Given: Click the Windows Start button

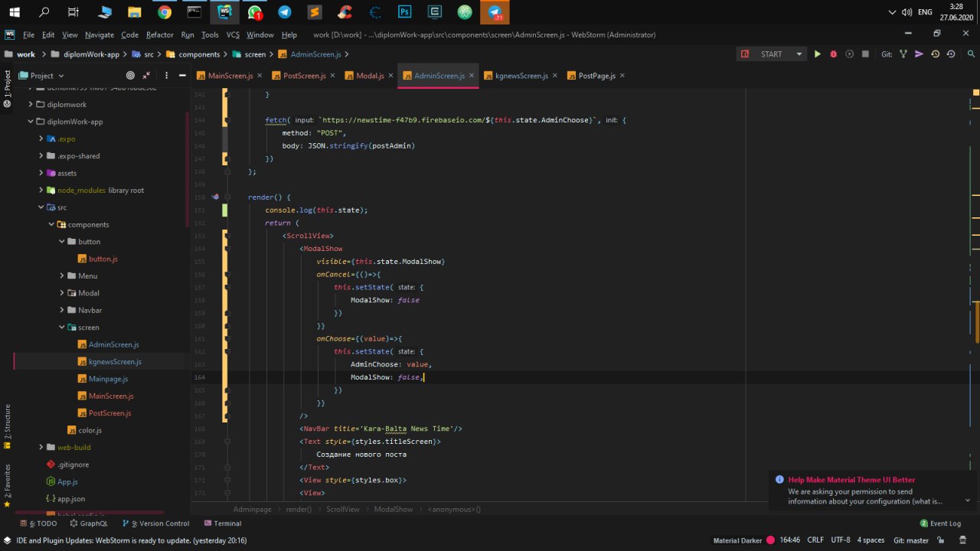Looking at the screenshot, I should tap(14, 12).
